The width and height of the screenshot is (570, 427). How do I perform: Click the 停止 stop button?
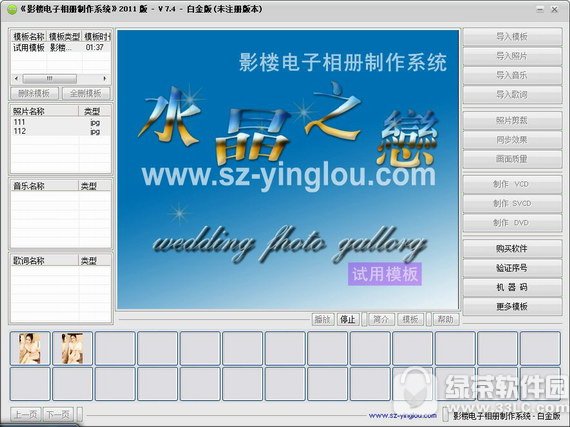(348, 319)
